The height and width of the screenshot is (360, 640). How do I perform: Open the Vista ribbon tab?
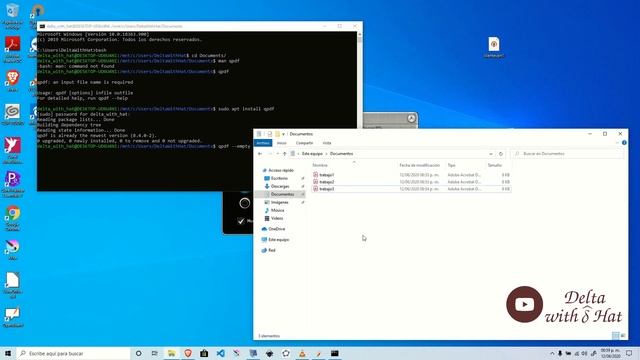327,143
